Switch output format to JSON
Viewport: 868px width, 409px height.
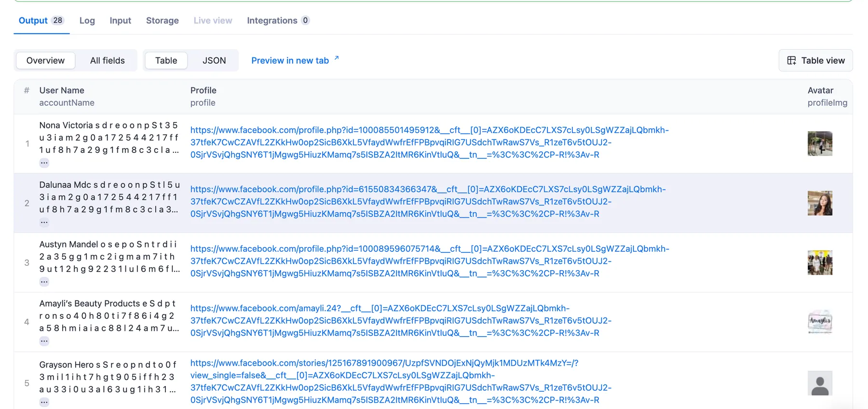coord(214,60)
